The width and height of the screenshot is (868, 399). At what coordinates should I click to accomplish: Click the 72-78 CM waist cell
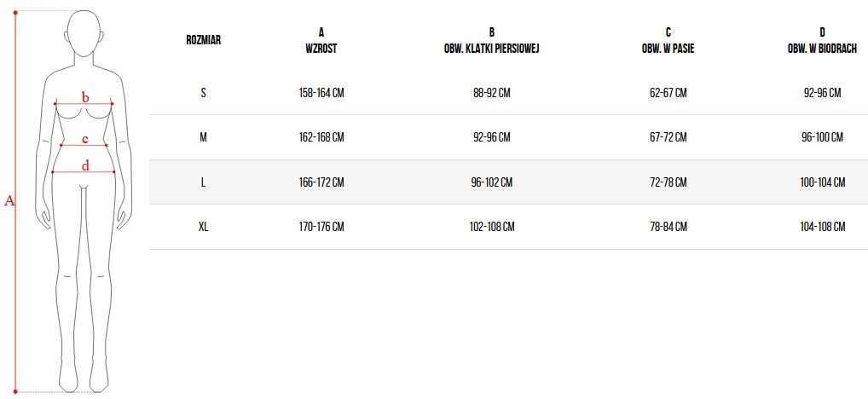click(668, 182)
